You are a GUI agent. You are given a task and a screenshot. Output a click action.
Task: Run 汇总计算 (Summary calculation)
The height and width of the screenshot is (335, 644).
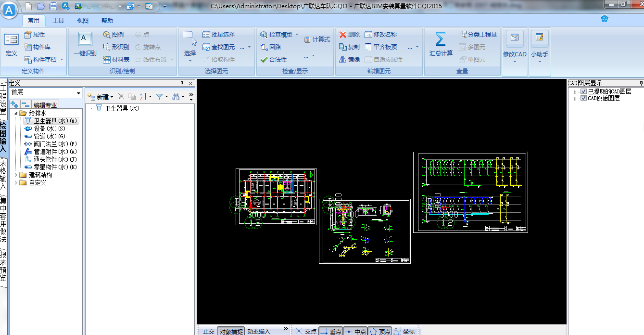(441, 45)
